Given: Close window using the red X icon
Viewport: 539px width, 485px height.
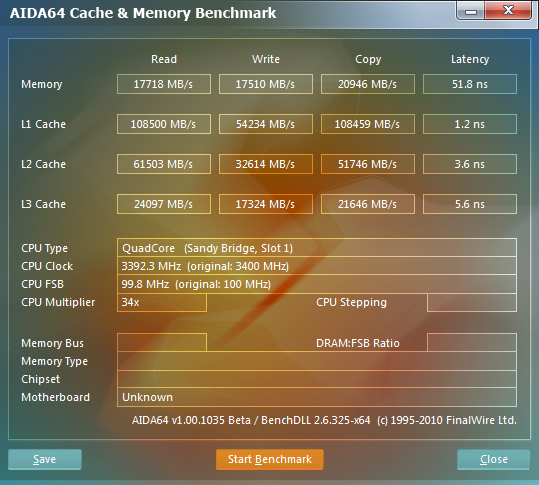Looking at the screenshot, I should [x=508, y=10].
